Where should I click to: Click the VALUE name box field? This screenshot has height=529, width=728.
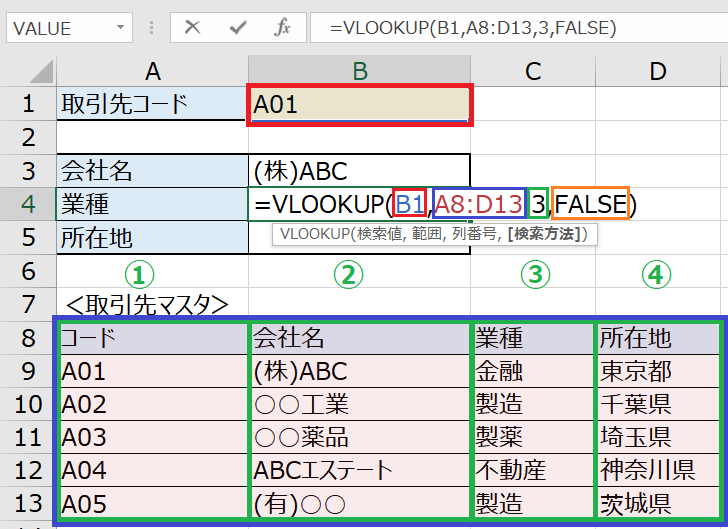coord(69,27)
